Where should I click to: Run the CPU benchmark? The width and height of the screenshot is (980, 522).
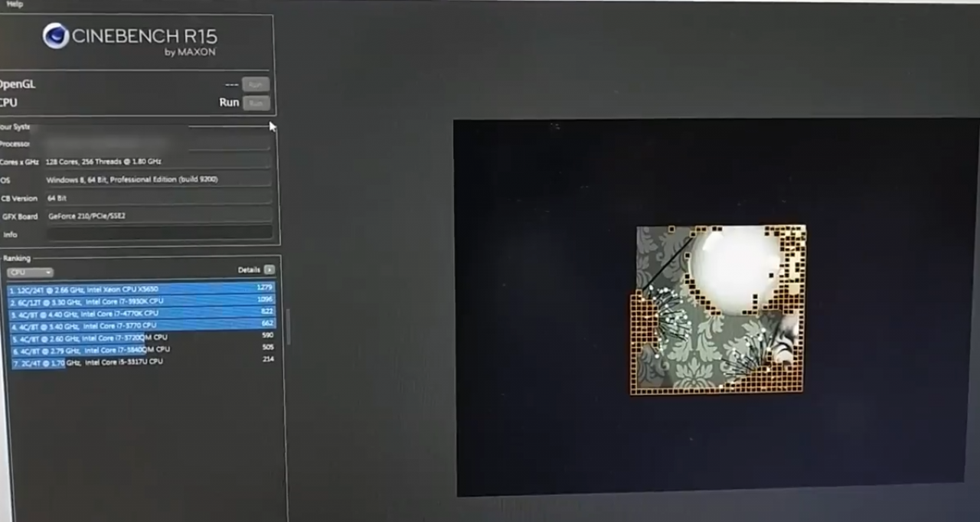tap(256, 103)
